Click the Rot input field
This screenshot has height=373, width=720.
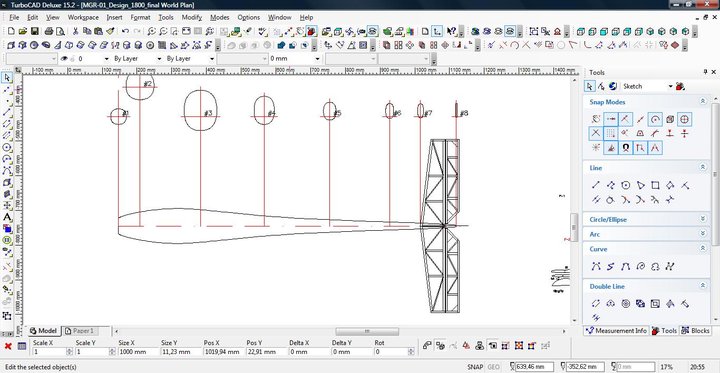(390, 352)
